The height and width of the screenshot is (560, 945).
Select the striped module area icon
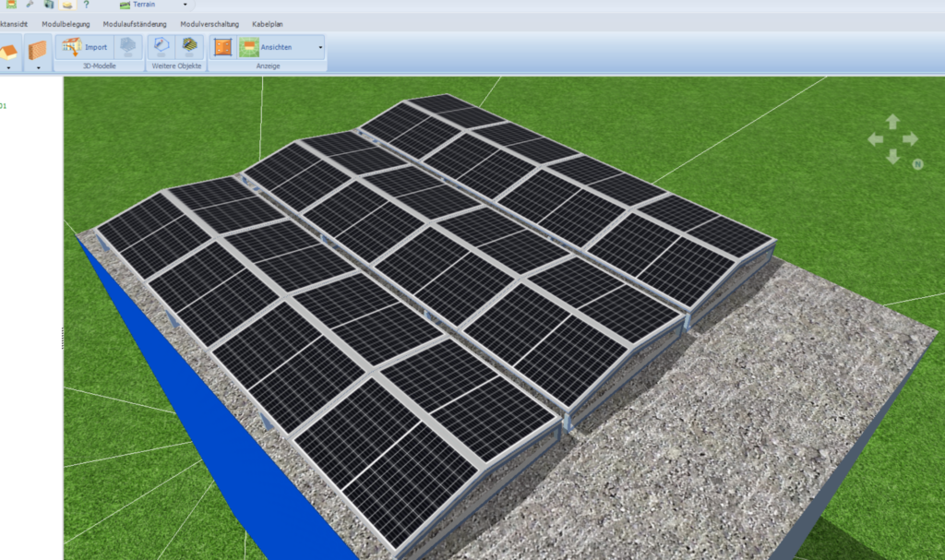189,46
